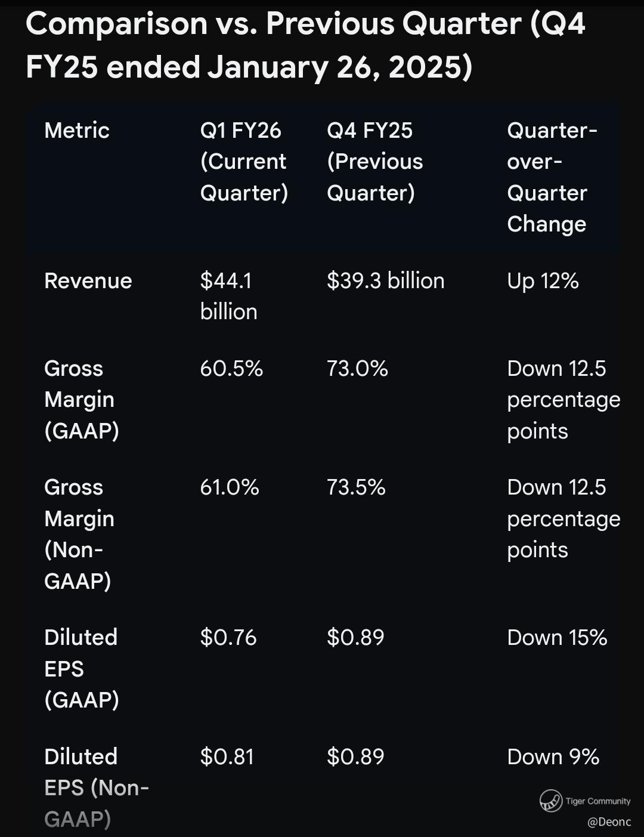Viewport: 644px width, 837px height.
Task: Click the Down 15% change cell
Action: [557, 638]
